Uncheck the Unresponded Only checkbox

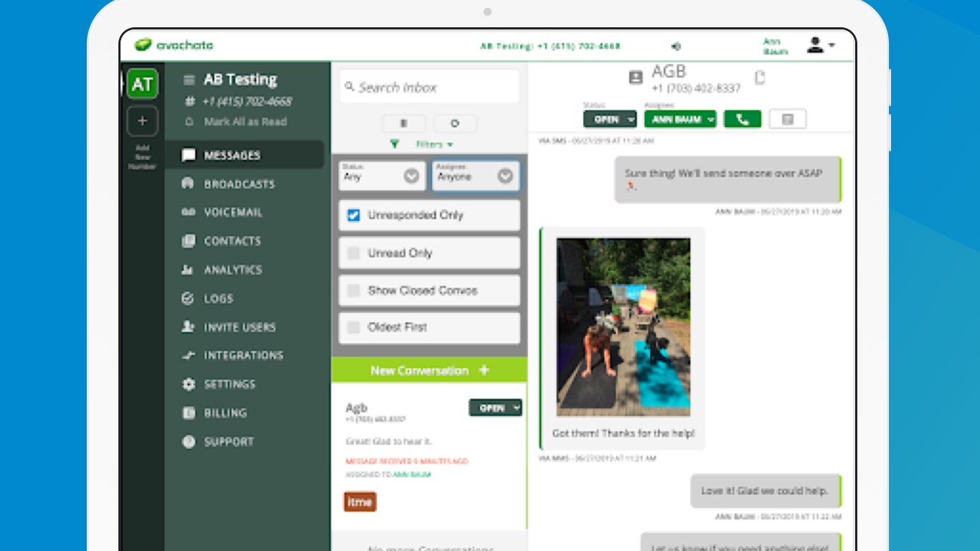coord(354,215)
